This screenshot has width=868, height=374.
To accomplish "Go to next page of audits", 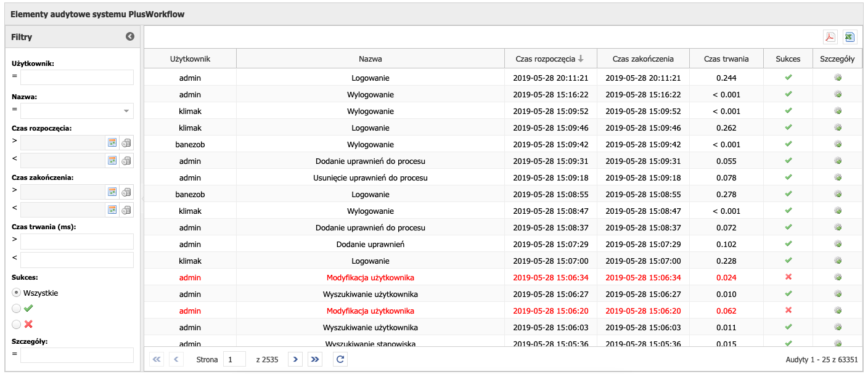I will 295,359.
